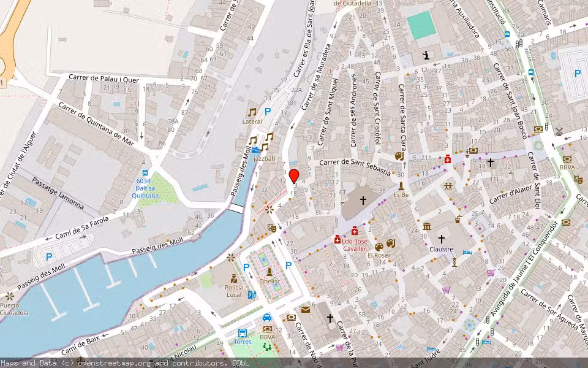Click the cathedral cross icon left of Es Be

(x=363, y=201)
